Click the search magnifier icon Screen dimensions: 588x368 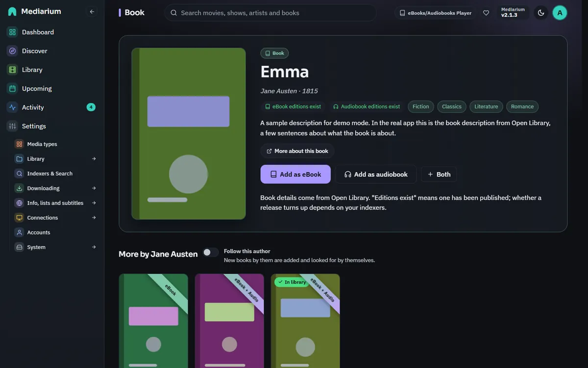(173, 13)
